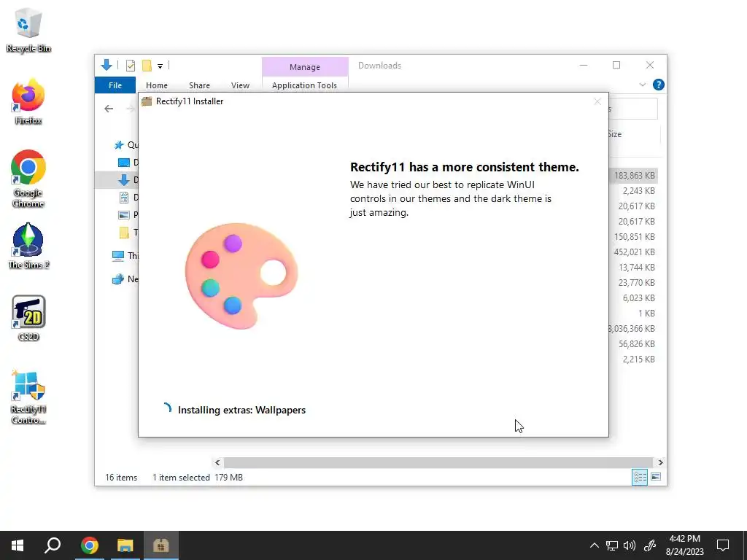Select the row sized 1 KB
The height and width of the screenshot is (560, 747).
pyautogui.click(x=634, y=314)
